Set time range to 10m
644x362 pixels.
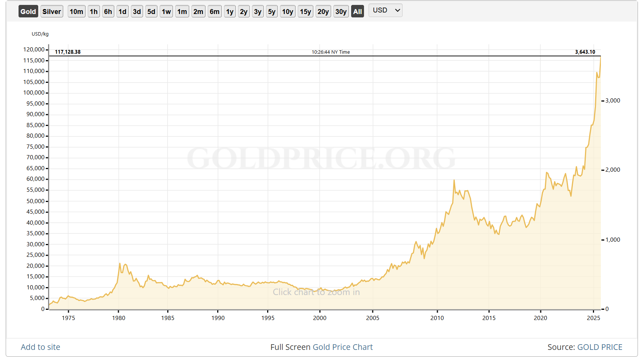[x=76, y=11]
